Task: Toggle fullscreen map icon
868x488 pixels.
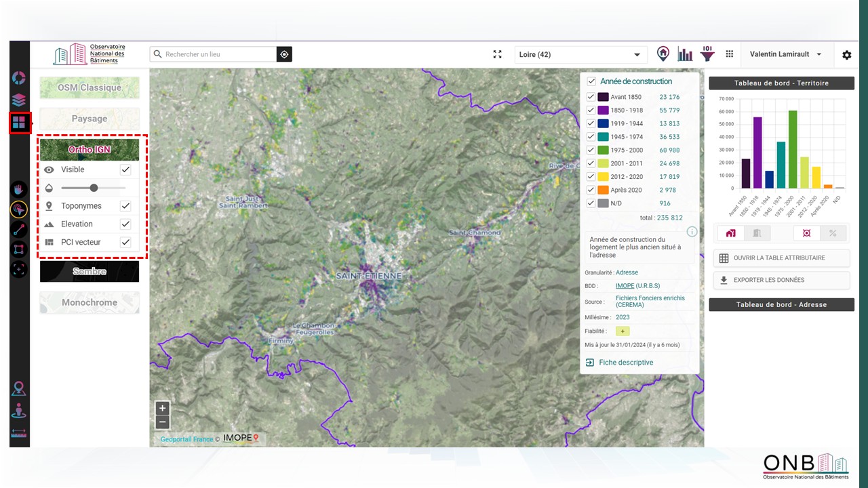Action: pyautogui.click(x=497, y=54)
